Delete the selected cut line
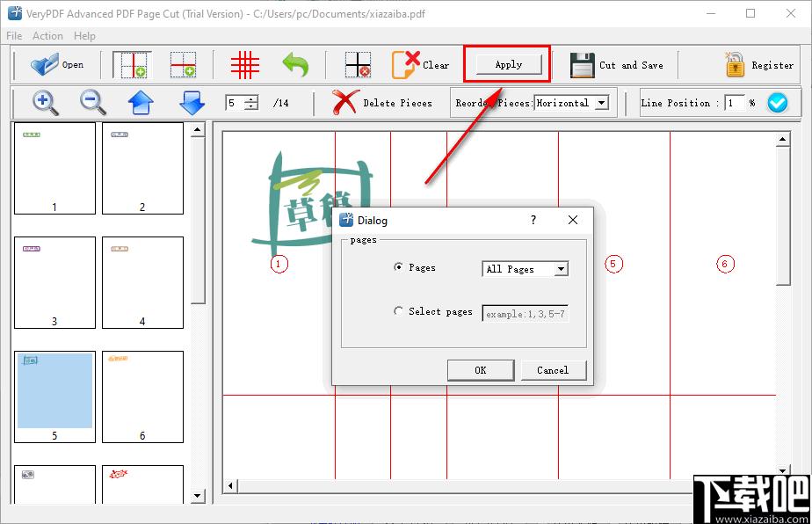This screenshot has width=812, height=524. click(358, 65)
